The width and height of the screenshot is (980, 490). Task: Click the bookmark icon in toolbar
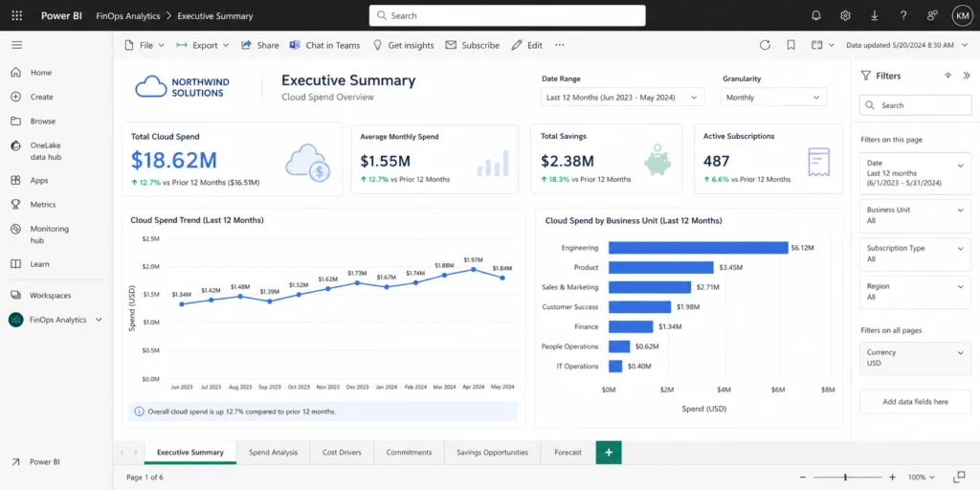point(791,45)
